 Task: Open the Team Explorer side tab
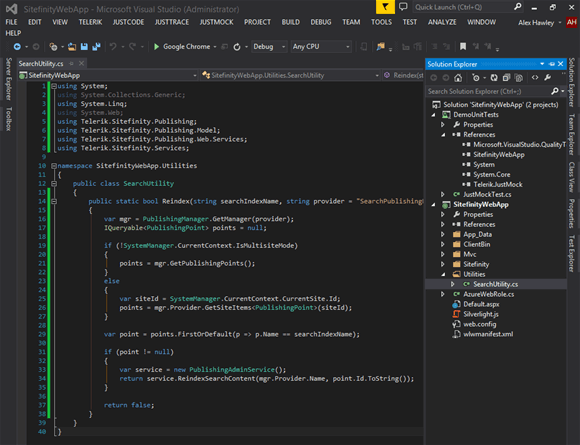[x=571, y=134]
